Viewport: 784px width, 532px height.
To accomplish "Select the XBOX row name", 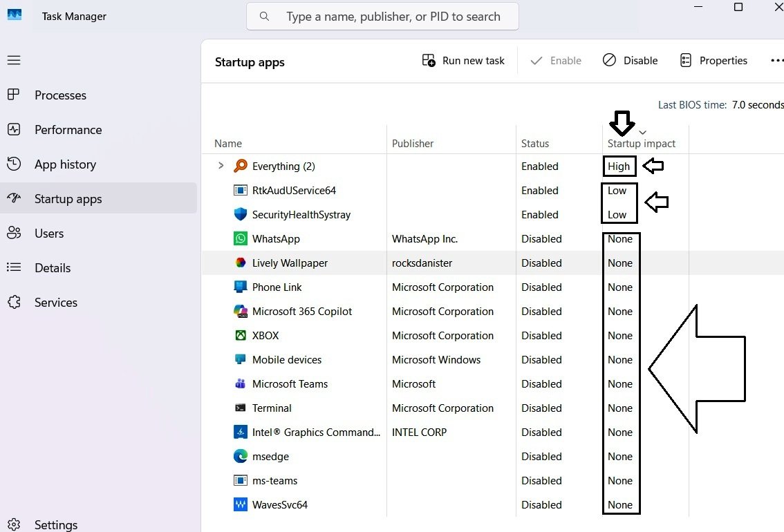I will point(265,336).
